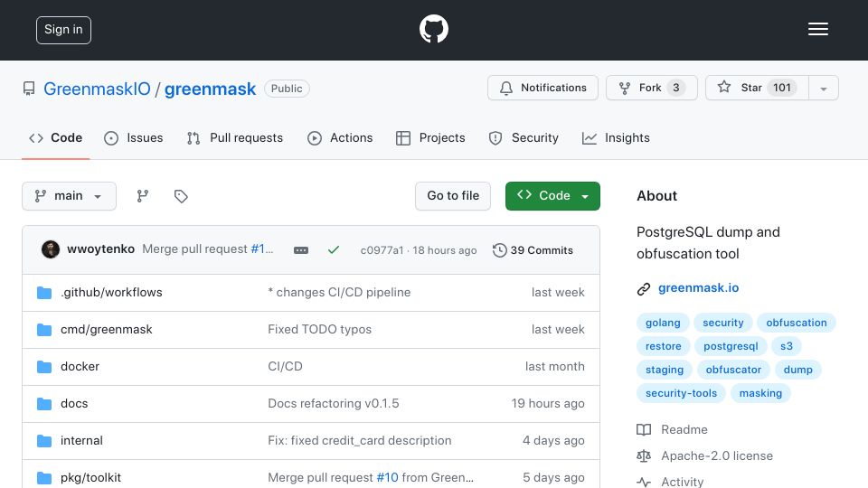868x488 pixels.
Task: Select the security-tools topic tag
Action: (681, 393)
